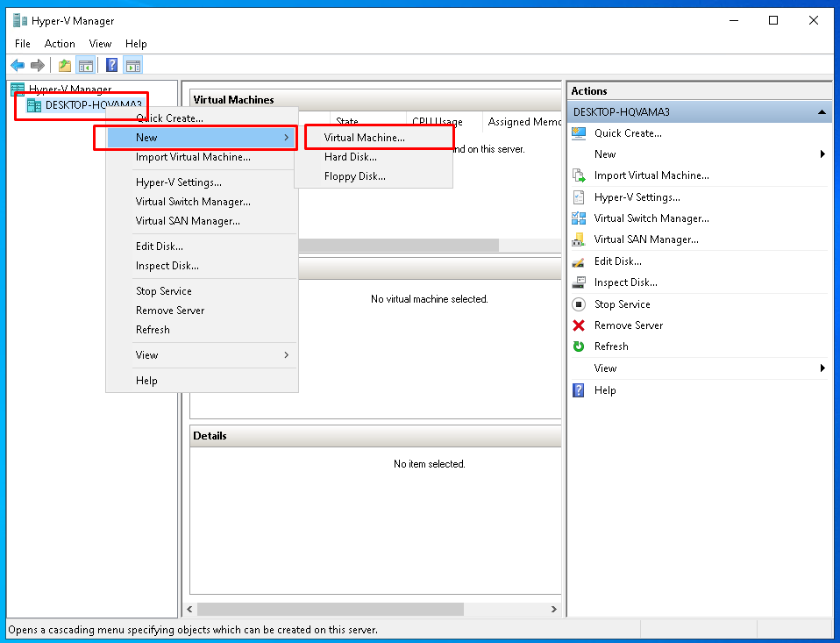Viewport: 840px width, 643px height.
Task: Choose Inspect Disk in context menu
Action: tap(202, 266)
